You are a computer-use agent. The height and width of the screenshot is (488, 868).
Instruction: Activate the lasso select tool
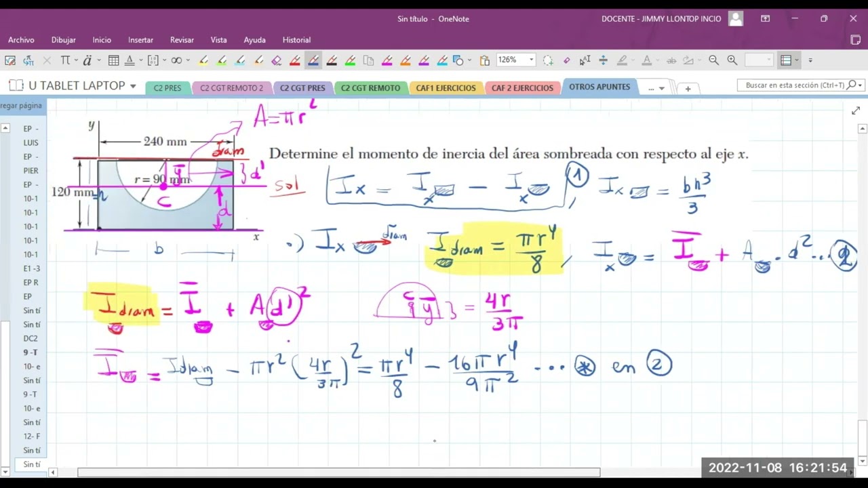[x=548, y=60]
